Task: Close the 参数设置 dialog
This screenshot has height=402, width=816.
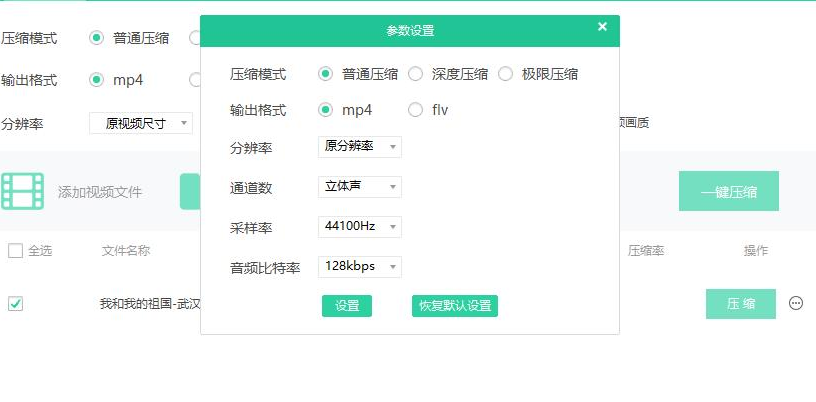Action: (x=602, y=27)
